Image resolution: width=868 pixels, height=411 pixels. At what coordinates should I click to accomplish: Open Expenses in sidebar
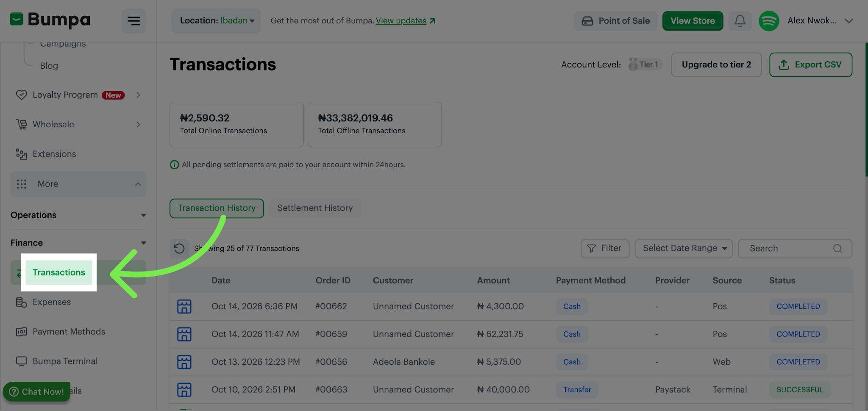78,302
